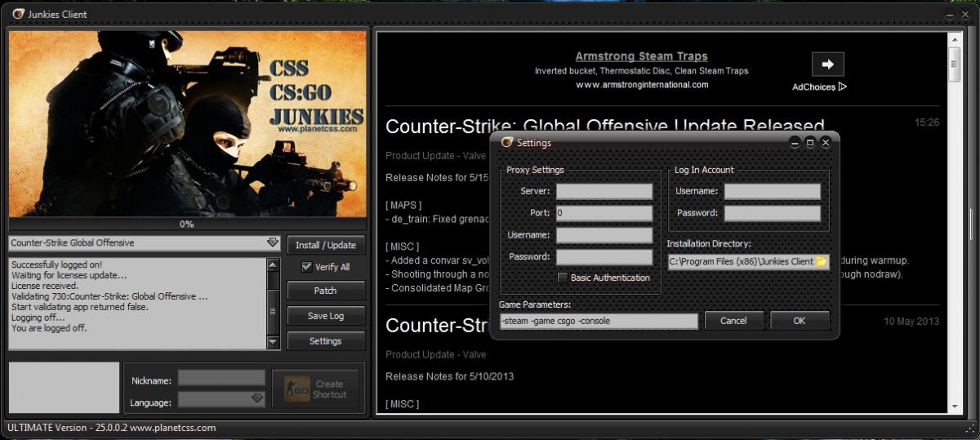Click the CS:GO Create Shortcut icon
This screenshot has width=980, height=440.
(x=296, y=389)
